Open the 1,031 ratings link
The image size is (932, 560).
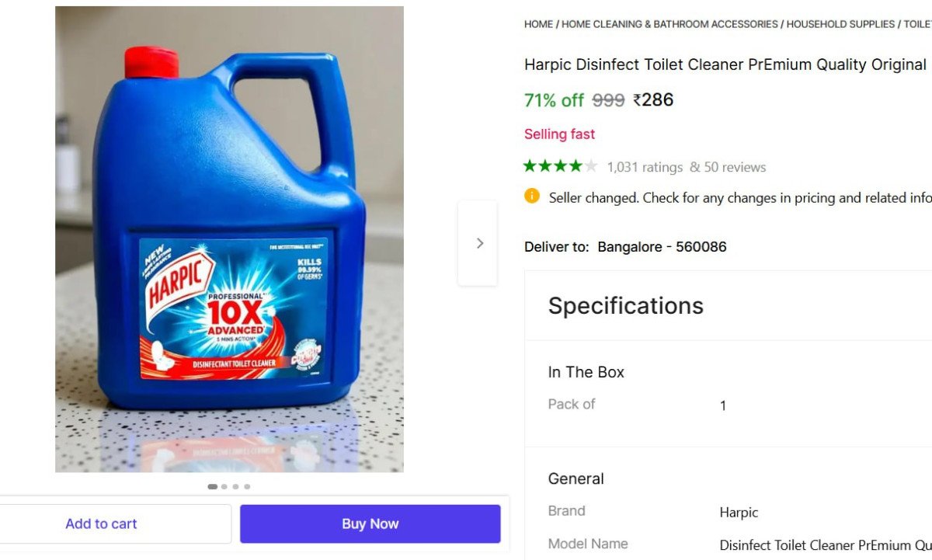click(645, 167)
